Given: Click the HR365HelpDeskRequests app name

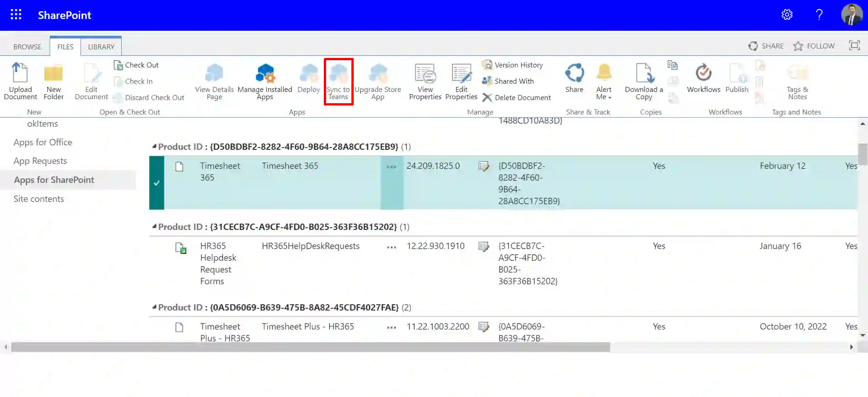Looking at the screenshot, I should pos(311,246).
